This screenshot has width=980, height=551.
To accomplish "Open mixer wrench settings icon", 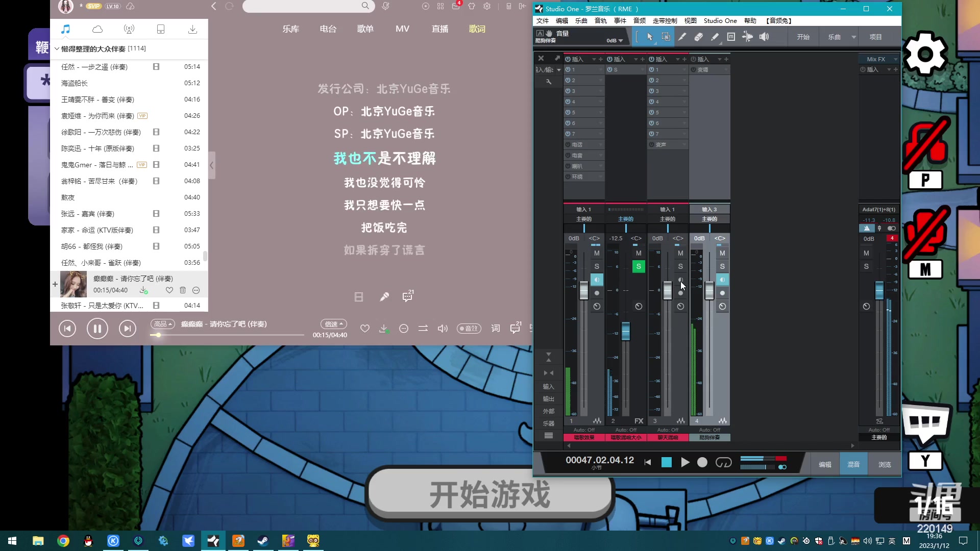I will coord(549,82).
